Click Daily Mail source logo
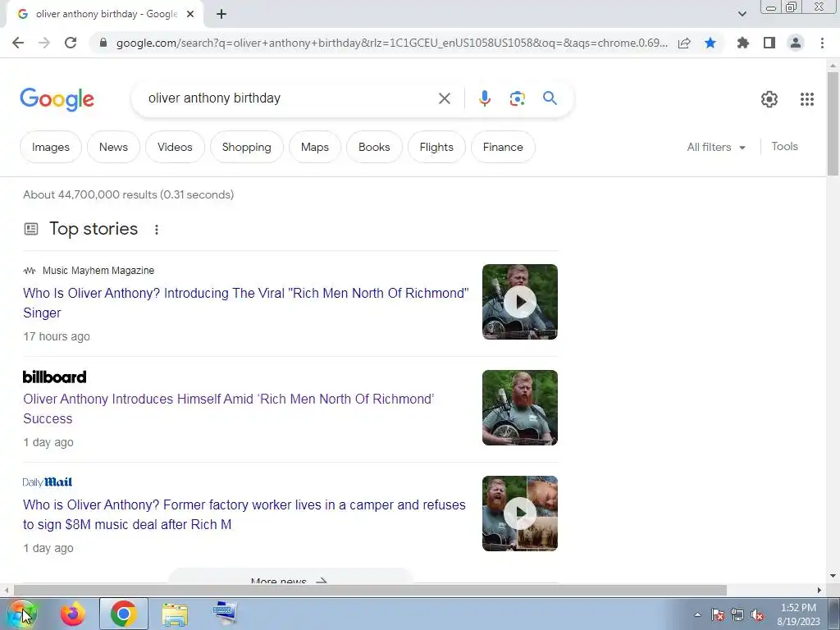 pyautogui.click(x=47, y=482)
